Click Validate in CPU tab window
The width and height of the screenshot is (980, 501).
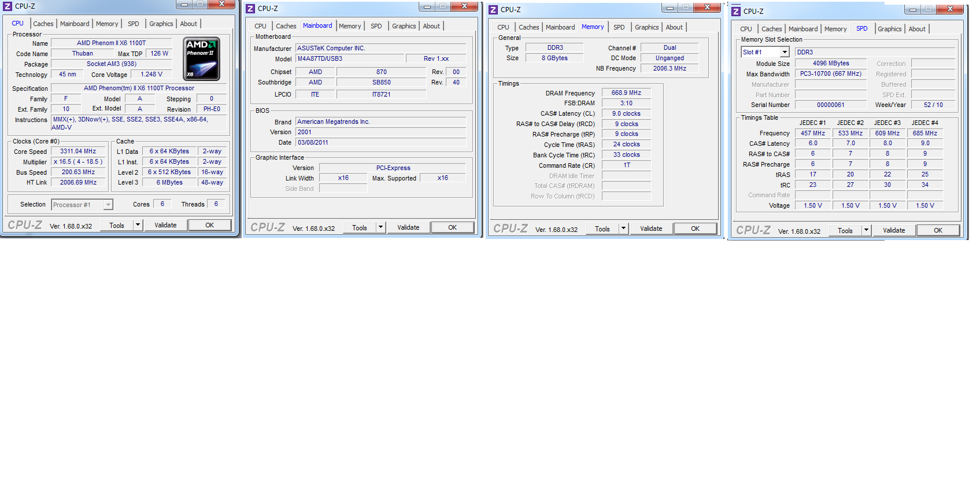165,225
